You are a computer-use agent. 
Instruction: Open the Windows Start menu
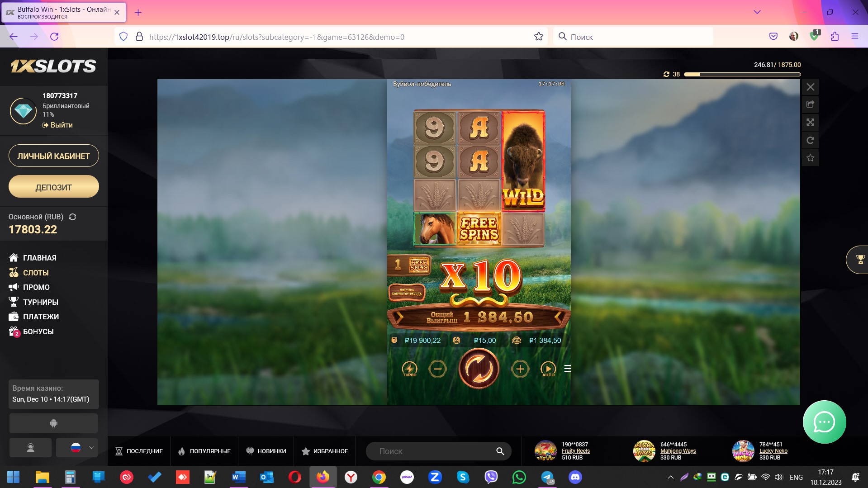pos(14,477)
